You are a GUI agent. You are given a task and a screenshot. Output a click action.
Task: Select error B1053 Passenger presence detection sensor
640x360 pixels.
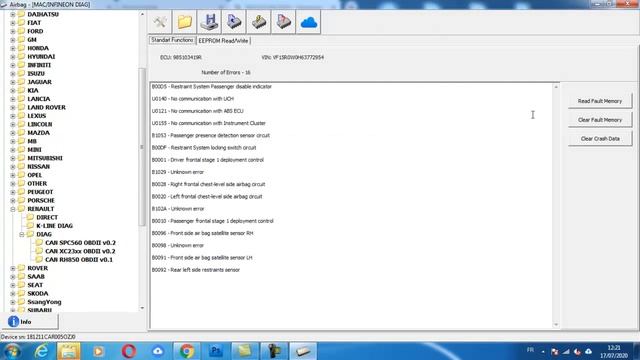click(211, 136)
